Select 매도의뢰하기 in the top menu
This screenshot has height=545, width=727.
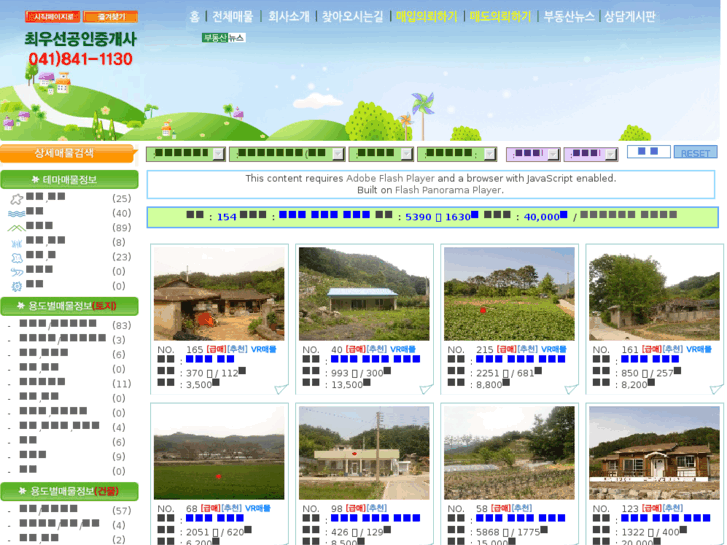(500, 17)
